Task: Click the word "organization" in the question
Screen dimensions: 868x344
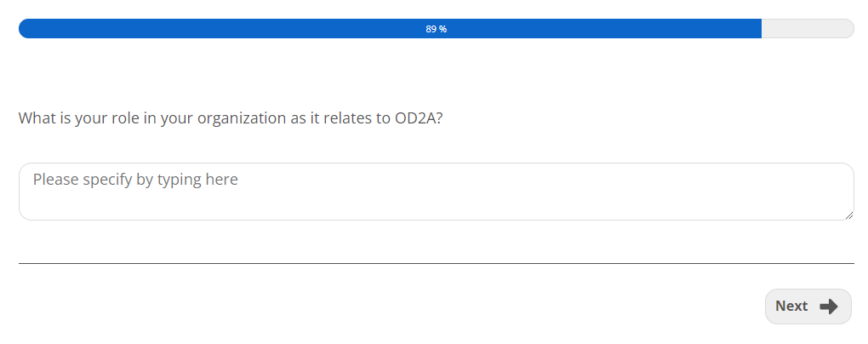Action: click(x=241, y=118)
